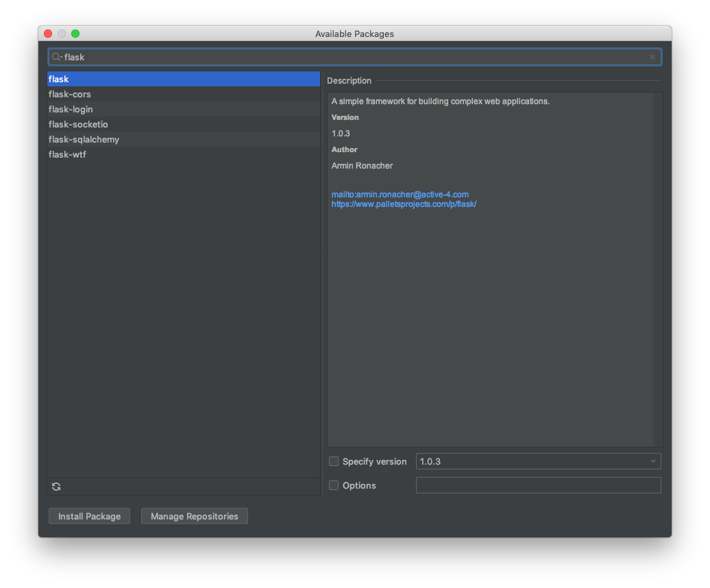Open the armin.ronacher mailto link

pyautogui.click(x=400, y=194)
